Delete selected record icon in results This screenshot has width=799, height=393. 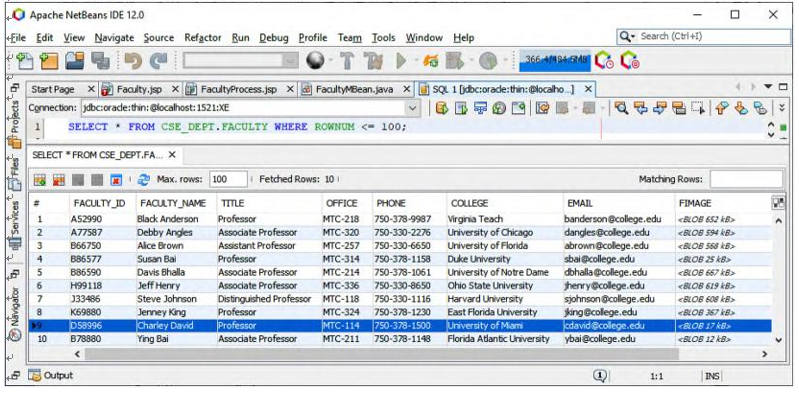tap(59, 179)
